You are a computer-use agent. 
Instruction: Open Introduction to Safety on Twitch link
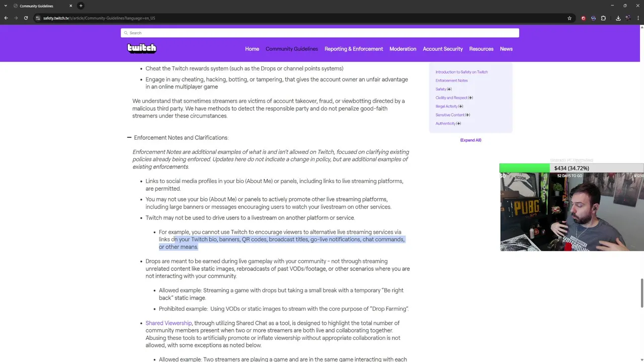461,72
